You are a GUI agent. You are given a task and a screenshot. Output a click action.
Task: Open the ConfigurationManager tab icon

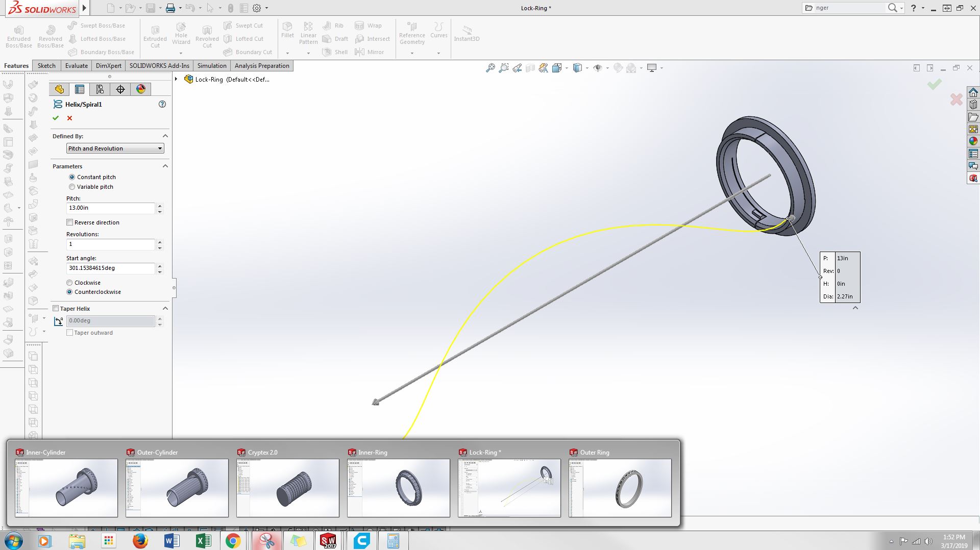[x=100, y=89]
